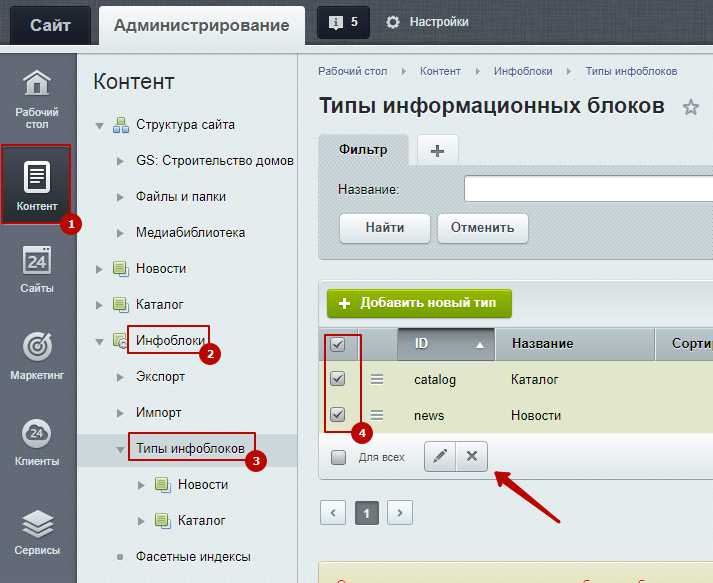Viewport: 713px width, 583px height.
Task: Click Каталог icon under Типы инфоблоков
Action: [162, 520]
